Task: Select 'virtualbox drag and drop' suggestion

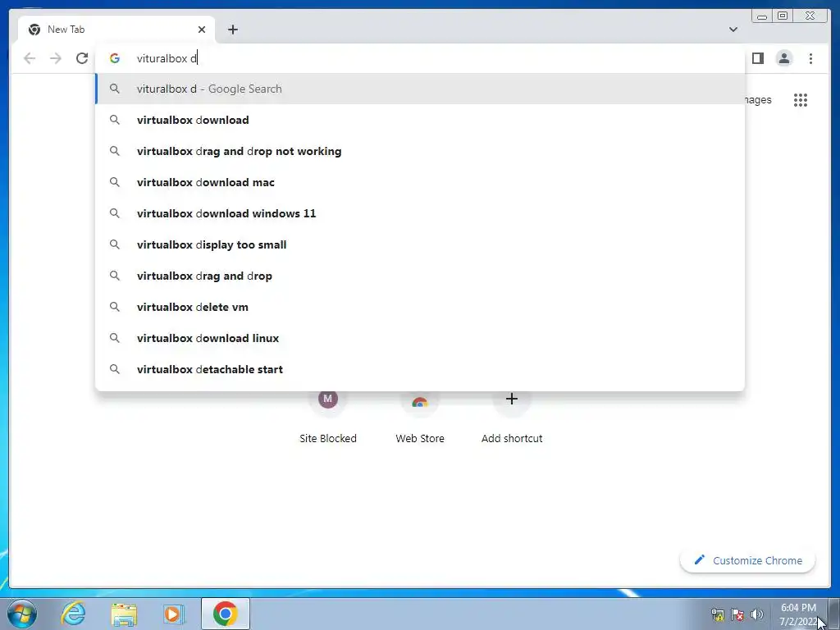Action: pos(420,276)
